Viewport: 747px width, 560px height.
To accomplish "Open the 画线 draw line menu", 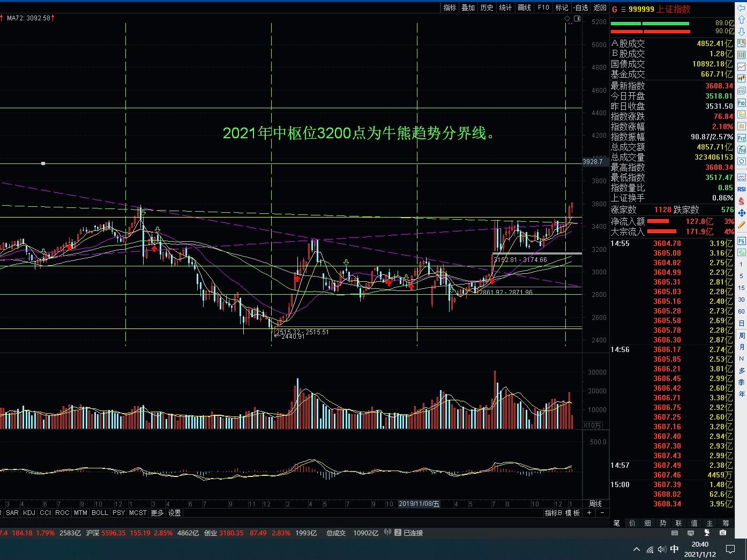I will [x=524, y=8].
